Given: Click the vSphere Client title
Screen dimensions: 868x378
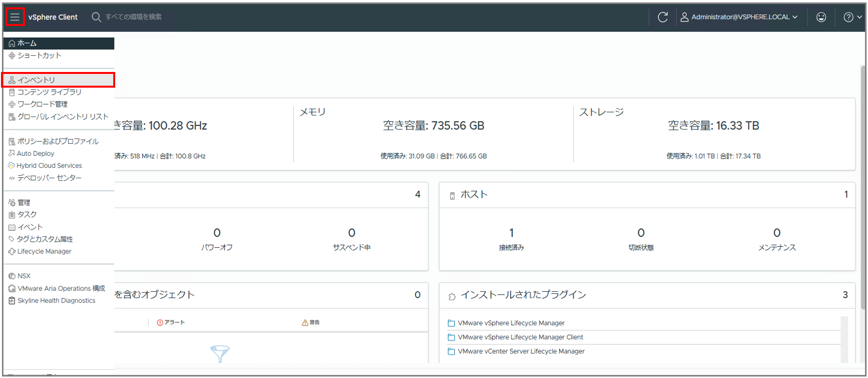Looking at the screenshot, I should (x=53, y=17).
